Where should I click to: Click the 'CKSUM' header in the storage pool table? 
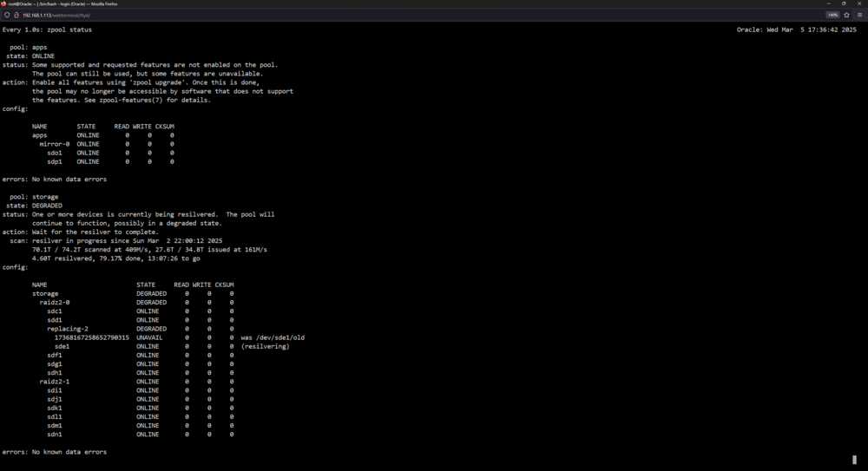[x=224, y=285]
